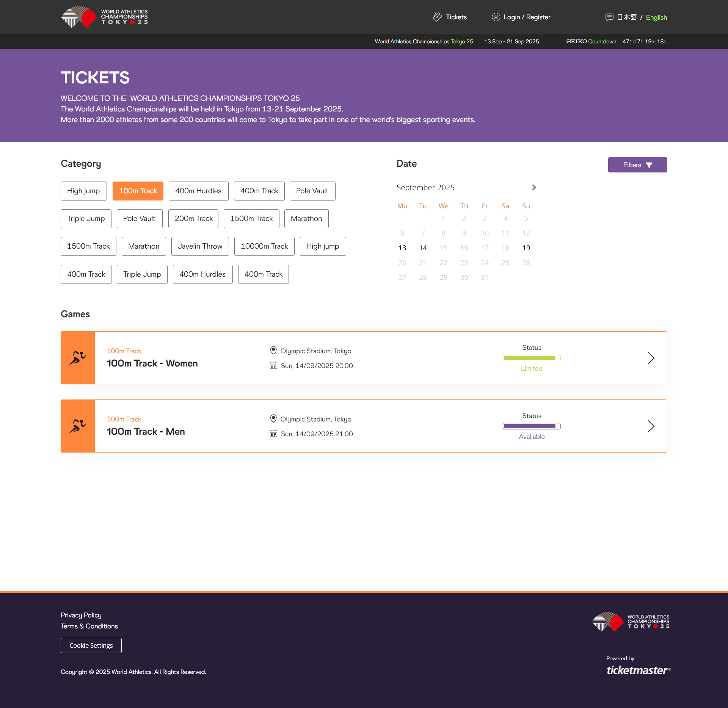This screenshot has height=708, width=728.
Task: Click the ticket icon in header
Action: point(438,17)
